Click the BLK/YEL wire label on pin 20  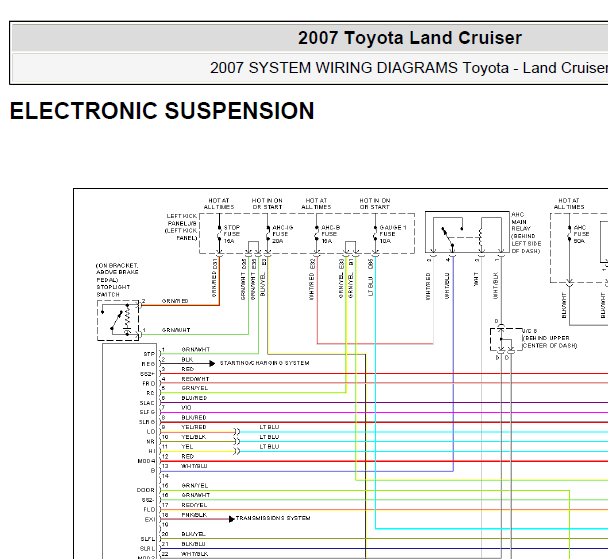(193, 534)
